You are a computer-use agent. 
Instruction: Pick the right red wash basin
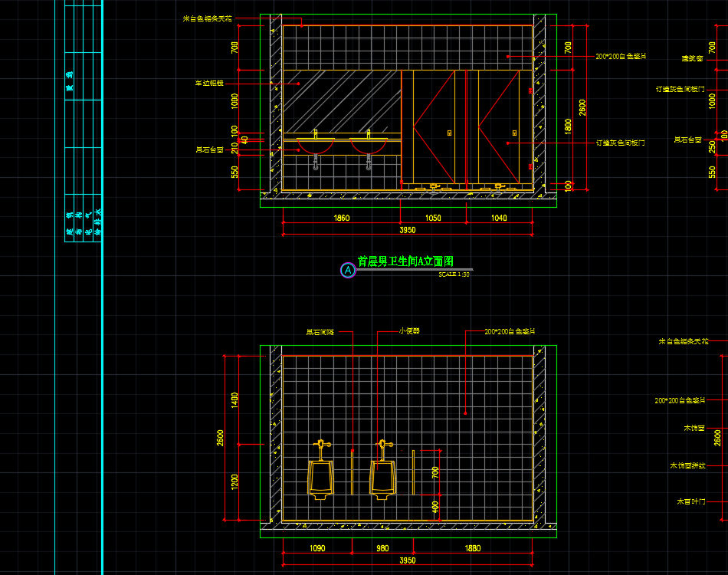(369, 145)
